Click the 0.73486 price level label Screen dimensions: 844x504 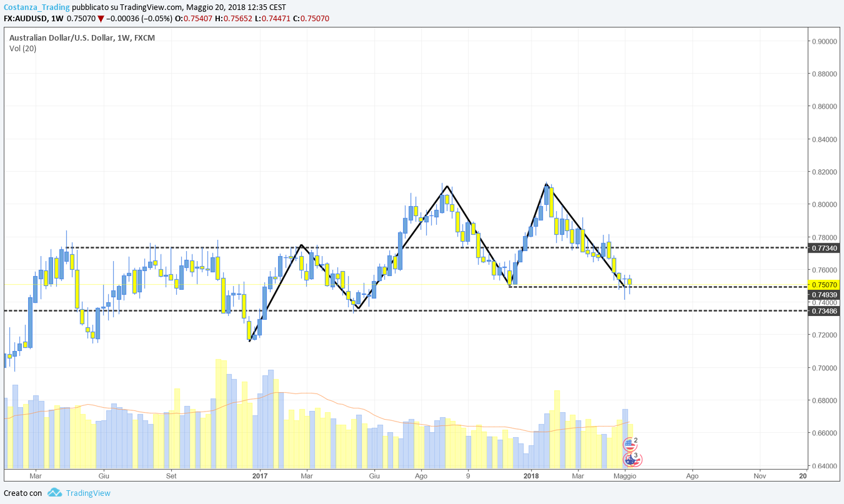click(x=825, y=310)
